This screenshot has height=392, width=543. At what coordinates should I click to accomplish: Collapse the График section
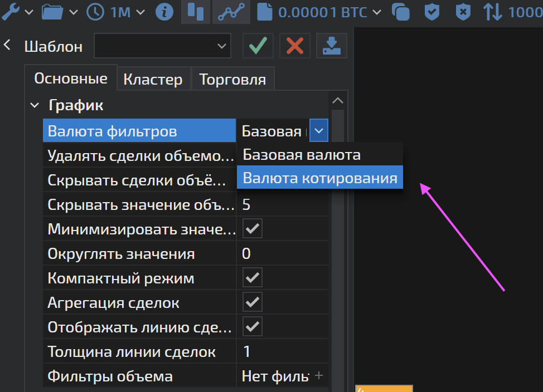(x=35, y=105)
